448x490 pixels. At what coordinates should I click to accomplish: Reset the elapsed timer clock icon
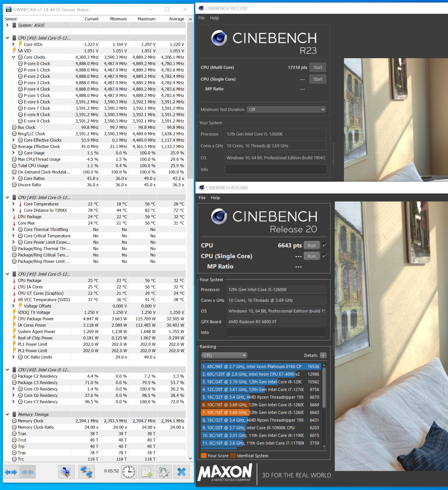pos(129,472)
